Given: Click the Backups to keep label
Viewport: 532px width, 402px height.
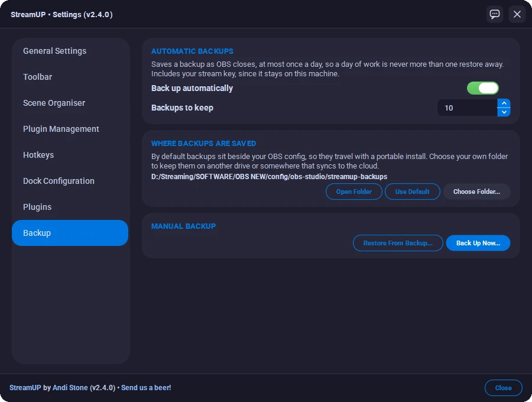Looking at the screenshot, I should 182,108.
